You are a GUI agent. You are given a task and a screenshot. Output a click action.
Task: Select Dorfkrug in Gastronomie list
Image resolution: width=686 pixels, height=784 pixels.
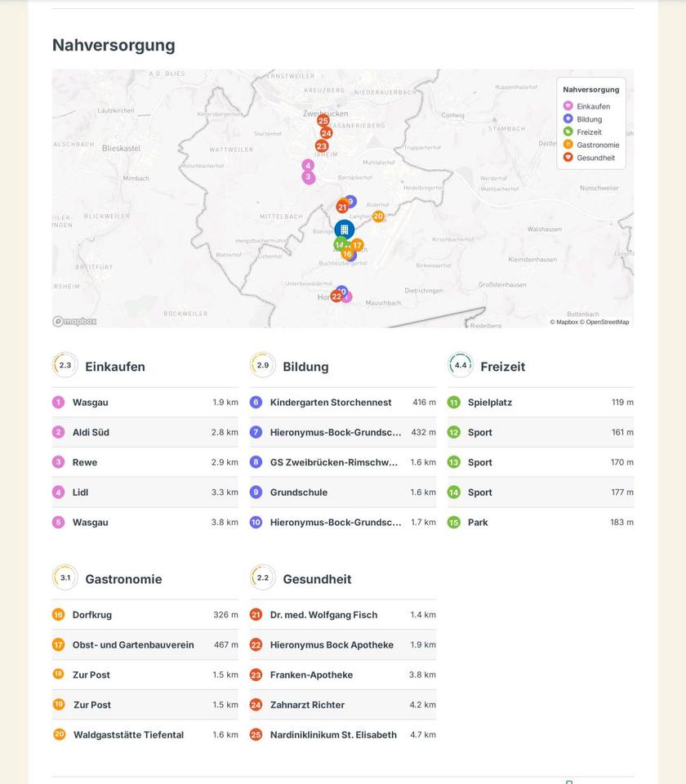[x=91, y=615]
